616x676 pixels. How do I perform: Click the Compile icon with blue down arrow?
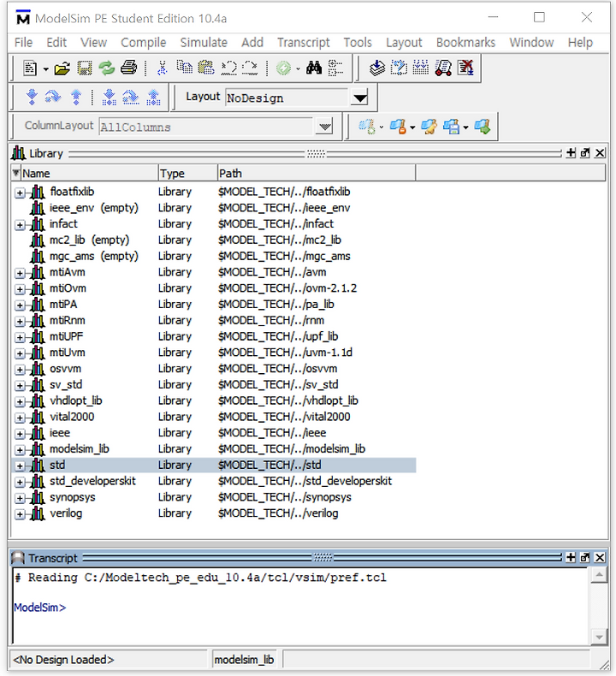(x=377, y=68)
